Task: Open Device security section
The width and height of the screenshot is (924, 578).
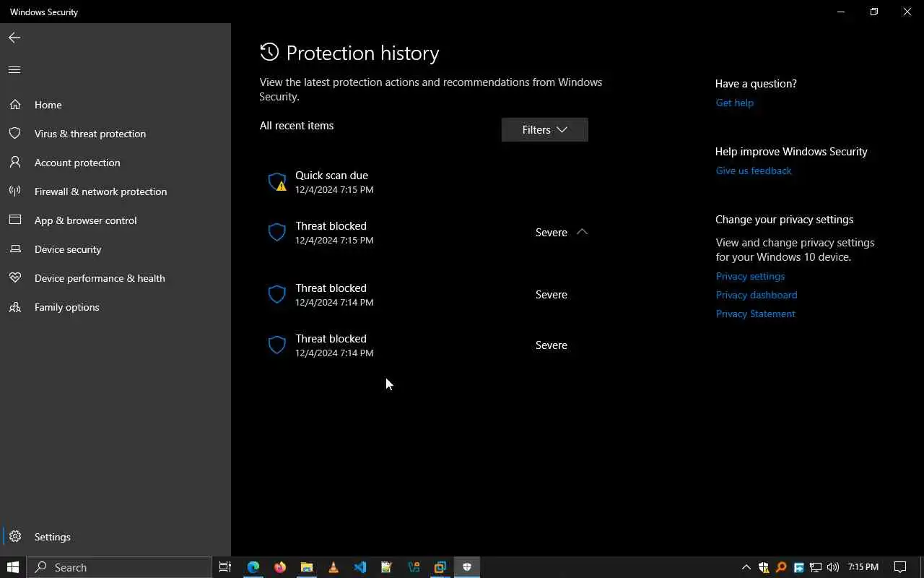Action: (x=115, y=249)
